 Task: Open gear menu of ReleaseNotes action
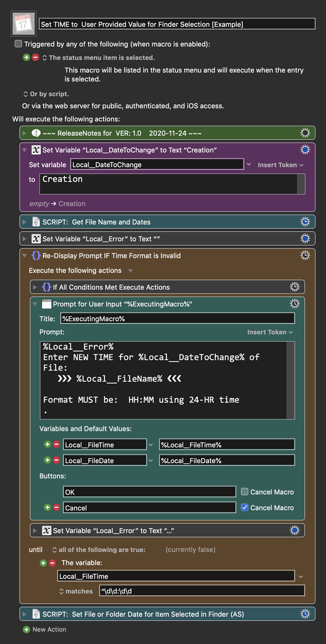304,133
